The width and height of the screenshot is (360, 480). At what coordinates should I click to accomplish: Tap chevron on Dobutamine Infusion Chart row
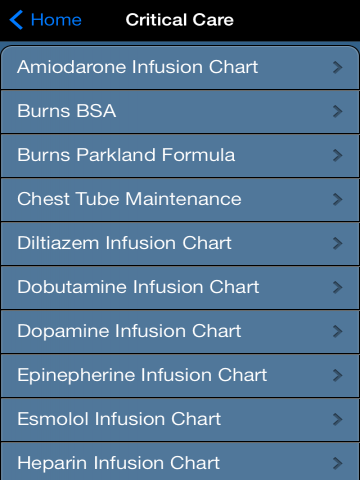[x=337, y=287]
